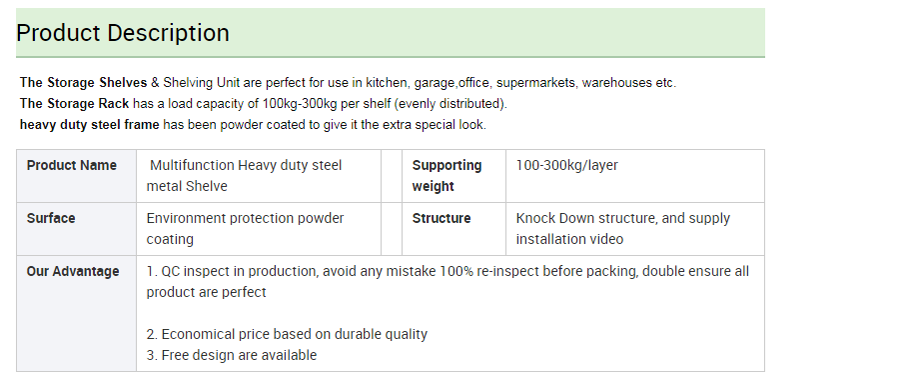Click 'Economical price based on durable quality' line
The width and height of the screenshot is (900, 381).
click(287, 335)
